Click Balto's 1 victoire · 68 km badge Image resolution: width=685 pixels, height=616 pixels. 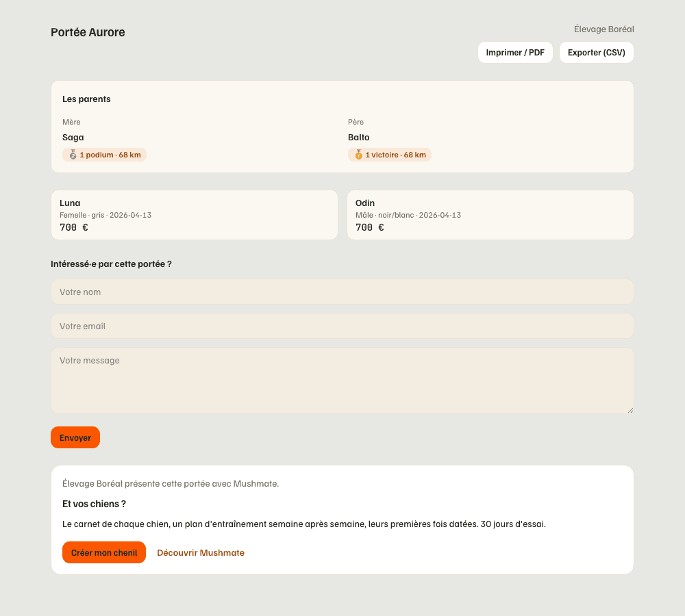click(390, 155)
